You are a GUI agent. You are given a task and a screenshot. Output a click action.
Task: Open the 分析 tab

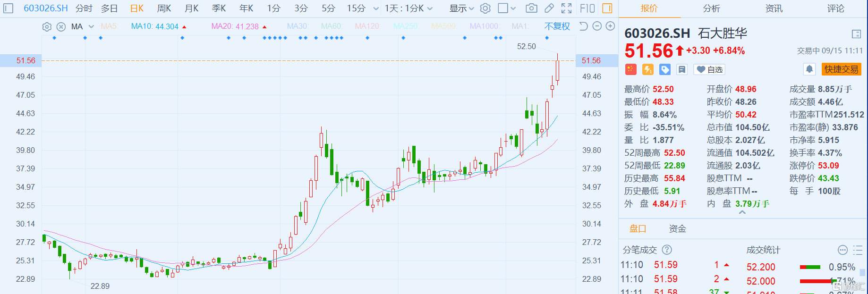tap(712, 8)
